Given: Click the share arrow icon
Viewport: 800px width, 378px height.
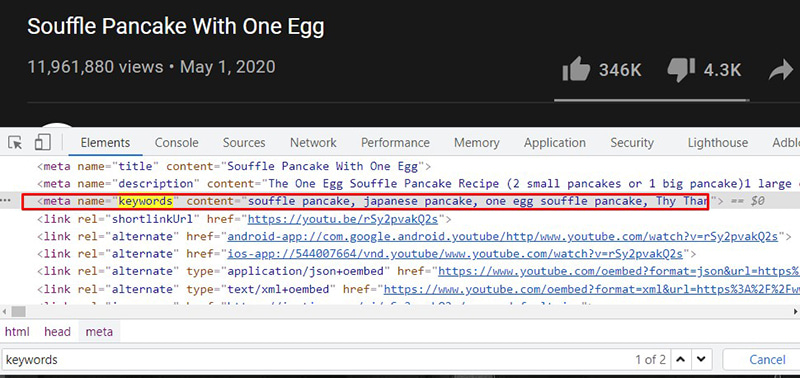Looking at the screenshot, I should click(781, 70).
